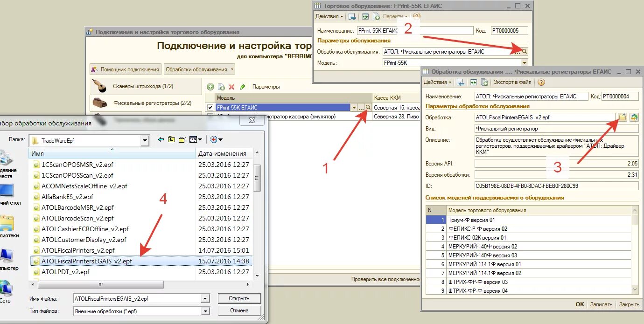
Task: Open the Действия menu in Обработка обслуживания window
Action: pyautogui.click(x=437, y=82)
